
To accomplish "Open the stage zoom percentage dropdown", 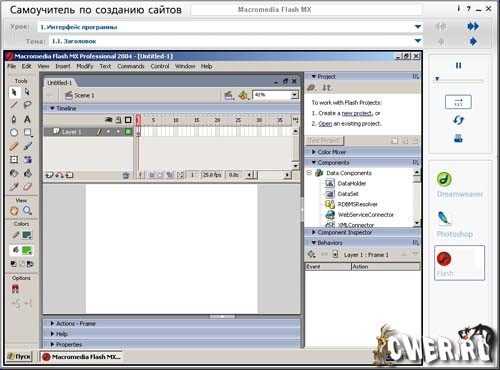I will [294, 95].
